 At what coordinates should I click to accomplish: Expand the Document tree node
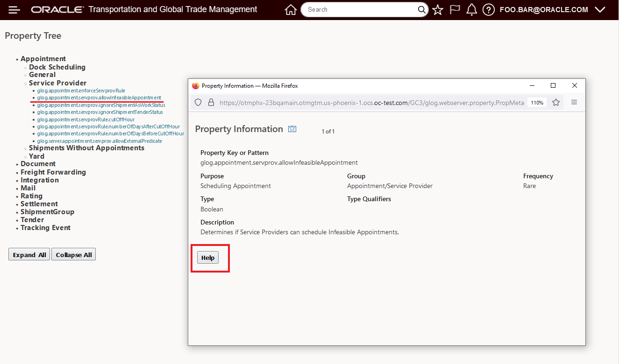38,164
